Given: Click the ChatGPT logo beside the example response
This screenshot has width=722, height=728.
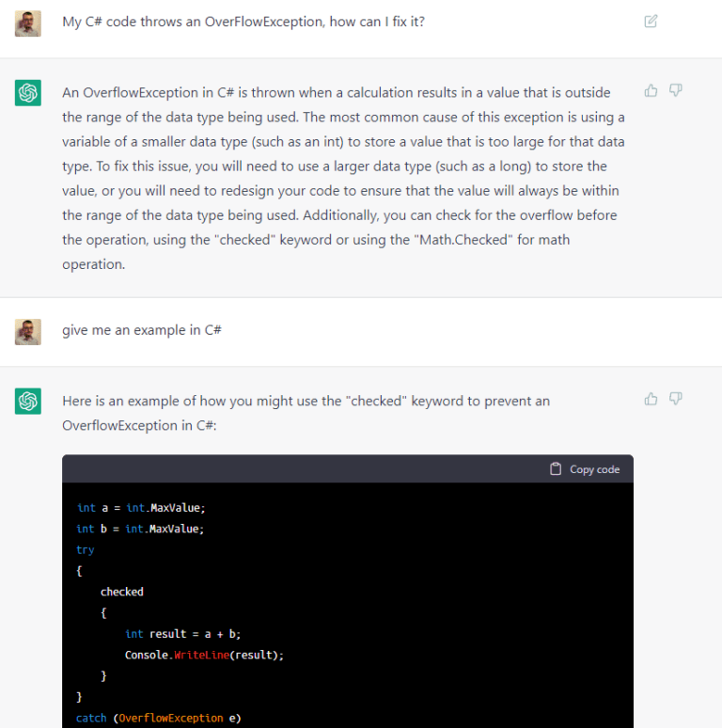Looking at the screenshot, I should click(28, 402).
